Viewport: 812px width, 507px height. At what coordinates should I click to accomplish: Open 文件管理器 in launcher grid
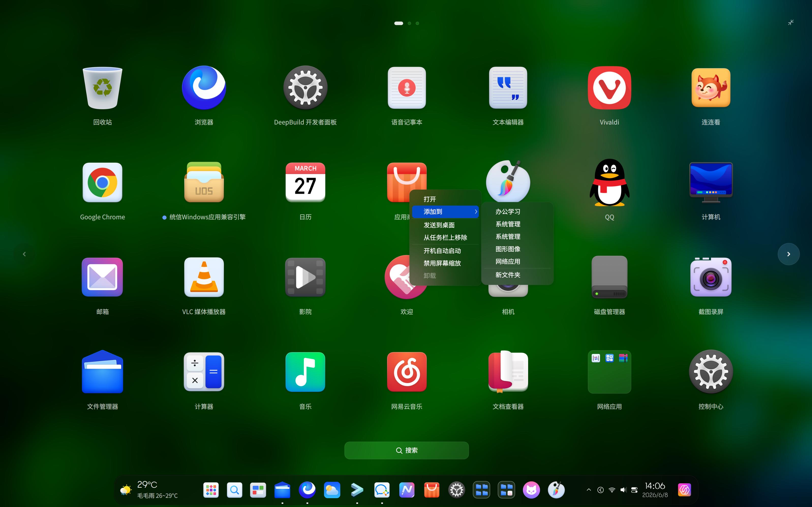coord(102,372)
